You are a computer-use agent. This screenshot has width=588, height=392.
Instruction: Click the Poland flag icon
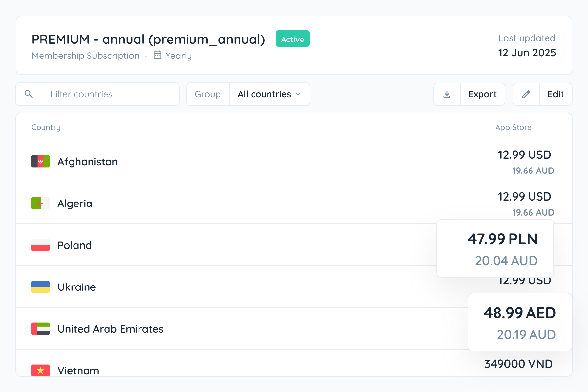pos(41,245)
